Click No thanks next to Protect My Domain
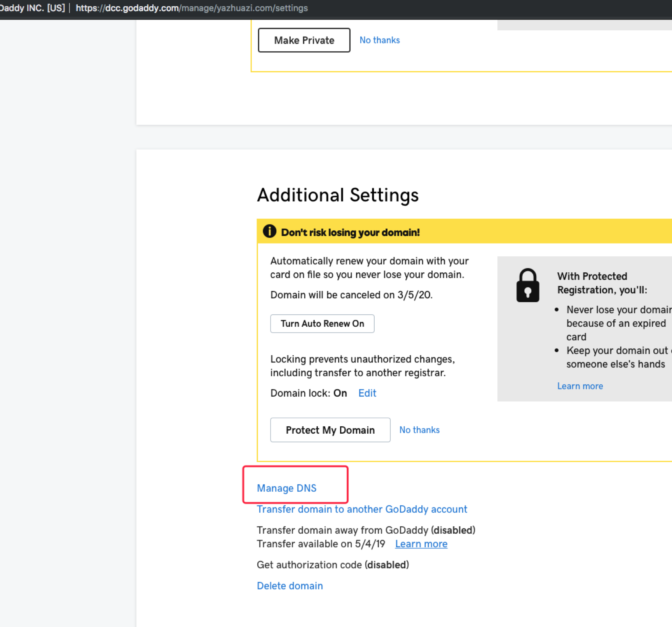 click(x=419, y=430)
